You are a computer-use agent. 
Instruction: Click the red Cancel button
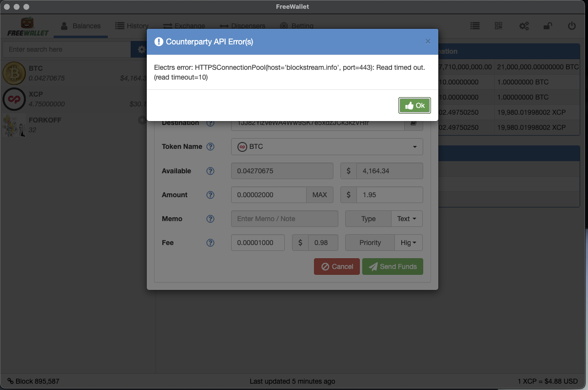[337, 267]
